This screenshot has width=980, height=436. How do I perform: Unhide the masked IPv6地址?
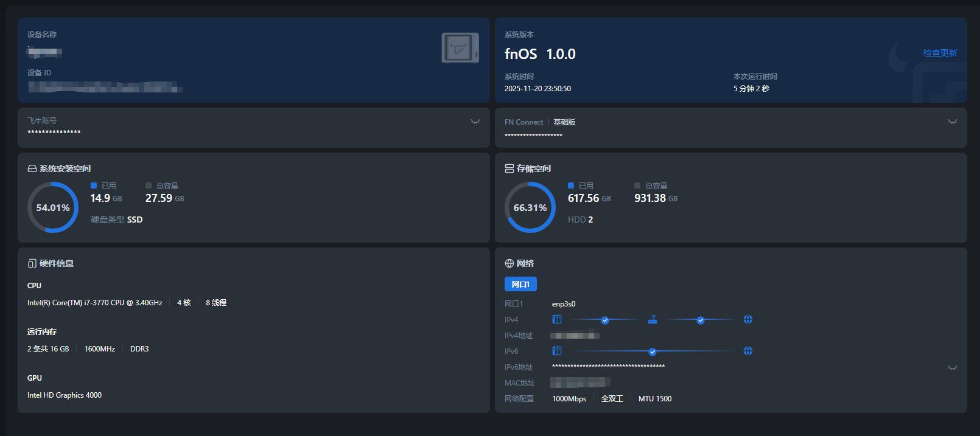tap(953, 368)
